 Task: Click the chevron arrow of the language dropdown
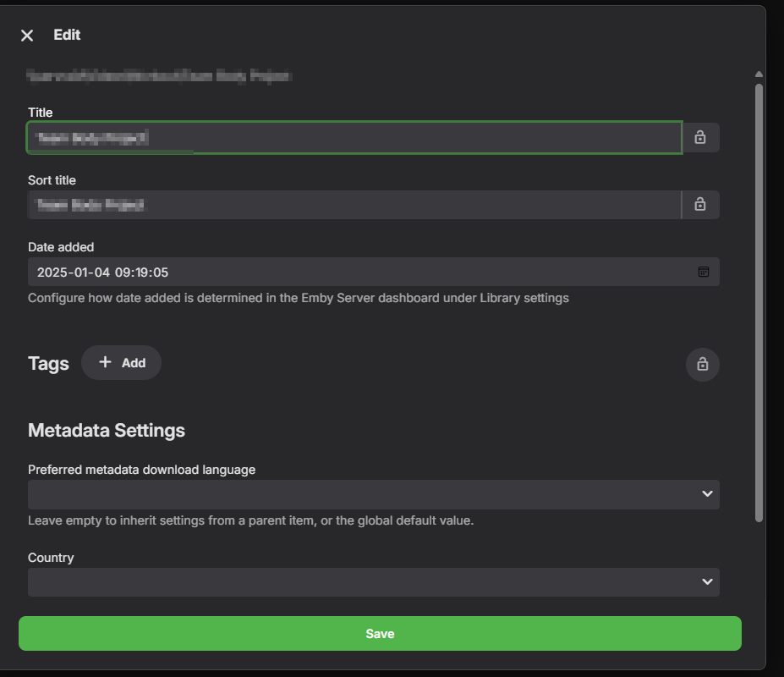707,494
